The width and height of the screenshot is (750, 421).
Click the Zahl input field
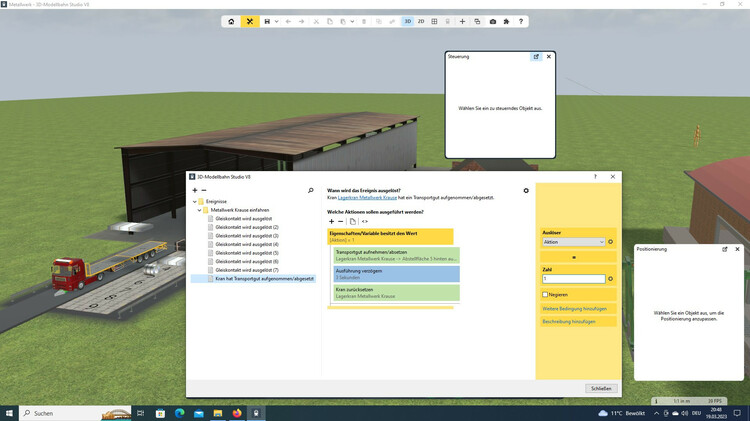click(x=574, y=279)
